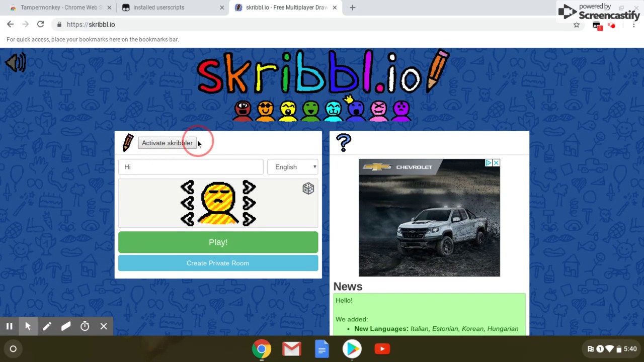Click the name input field containing Hi
The image size is (644, 362).
click(x=191, y=167)
